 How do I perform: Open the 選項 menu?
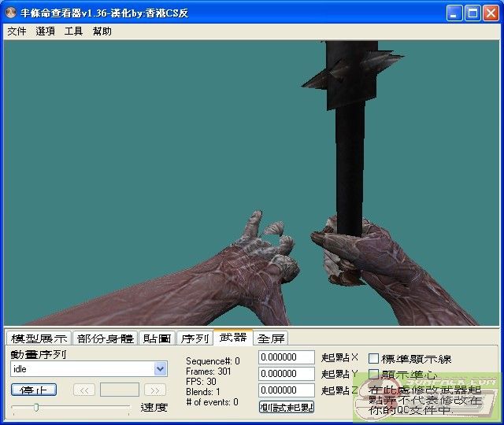(x=45, y=31)
